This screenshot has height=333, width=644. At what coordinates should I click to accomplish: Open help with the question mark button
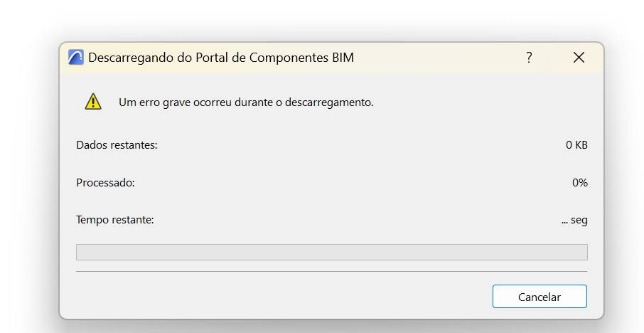point(529,58)
